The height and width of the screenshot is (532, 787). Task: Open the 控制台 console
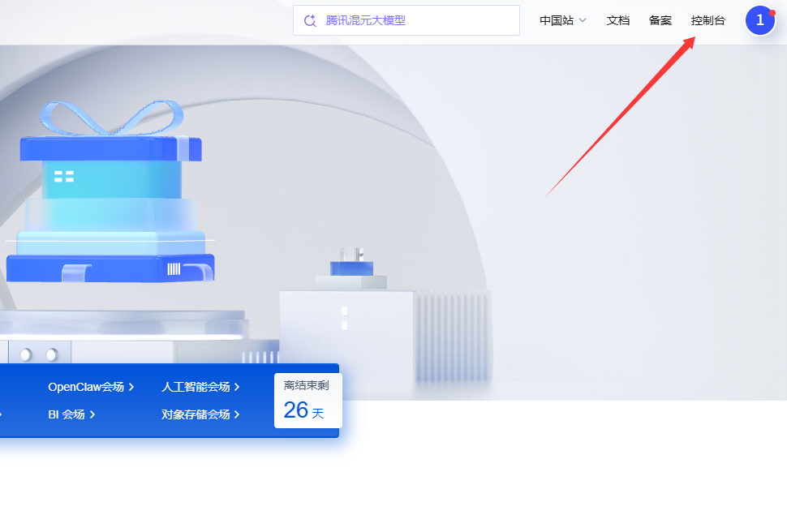pos(707,20)
